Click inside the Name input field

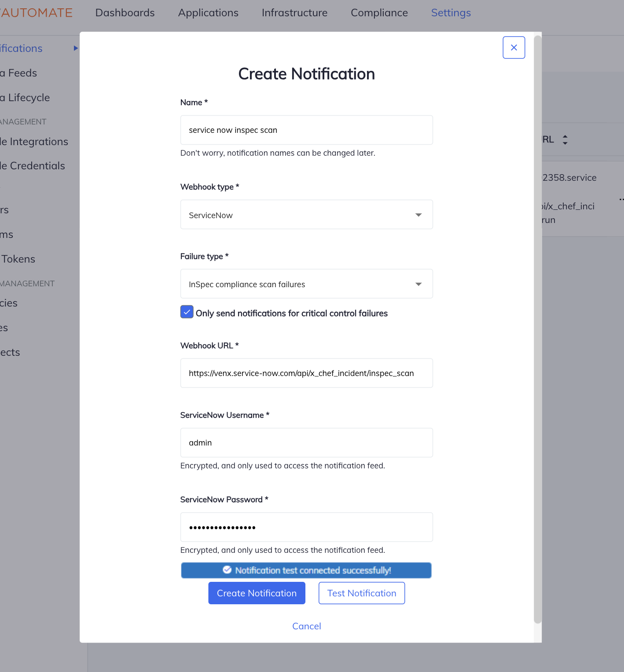point(306,130)
